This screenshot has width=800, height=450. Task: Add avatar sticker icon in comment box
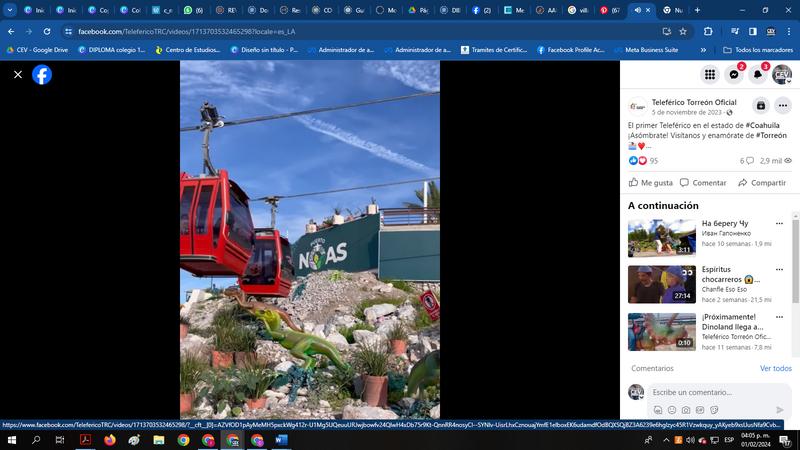point(658,410)
